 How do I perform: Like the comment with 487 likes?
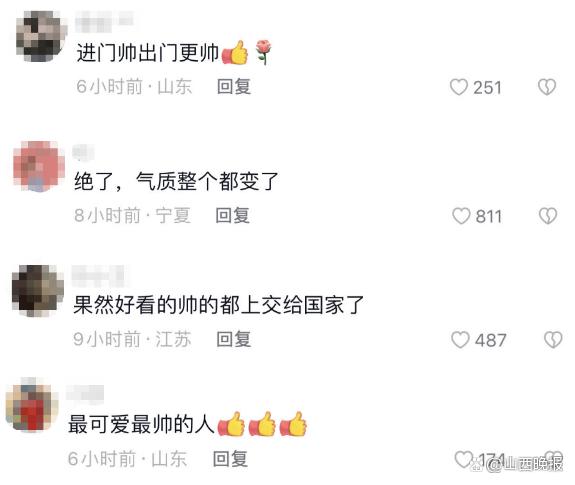click(x=460, y=340)
